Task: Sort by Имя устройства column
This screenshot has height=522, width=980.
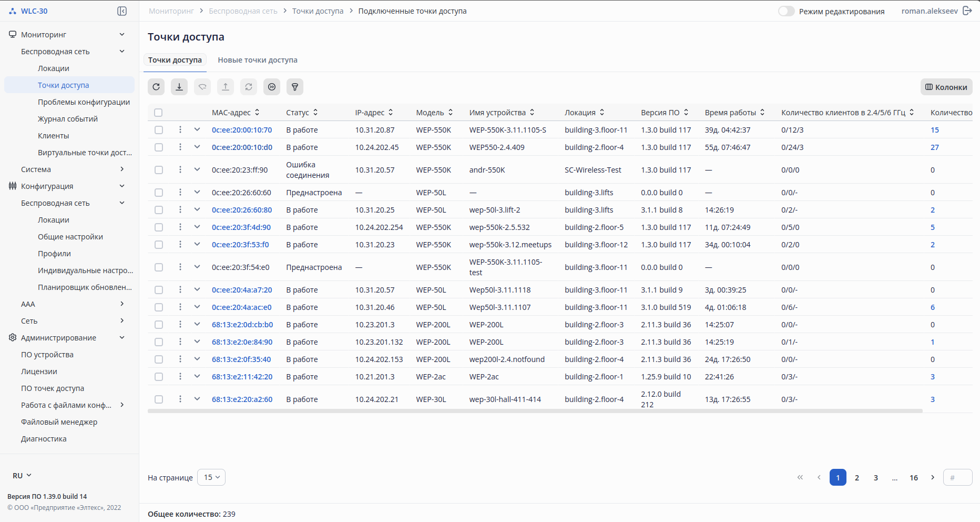Action: (532, 112)
